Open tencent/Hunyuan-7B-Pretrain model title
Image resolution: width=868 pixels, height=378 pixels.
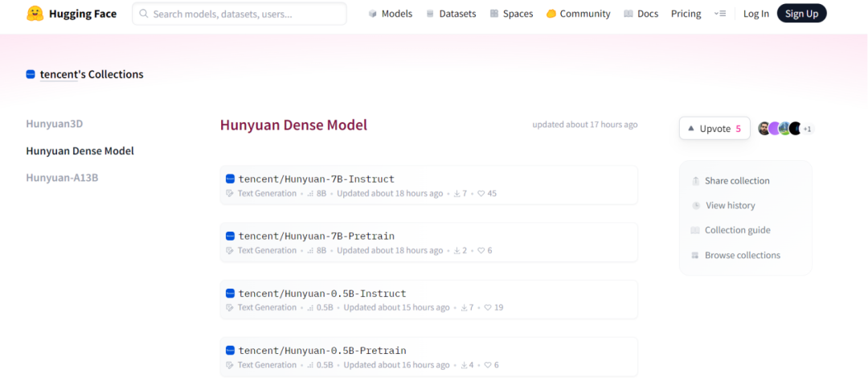click(x=316, y=236)
